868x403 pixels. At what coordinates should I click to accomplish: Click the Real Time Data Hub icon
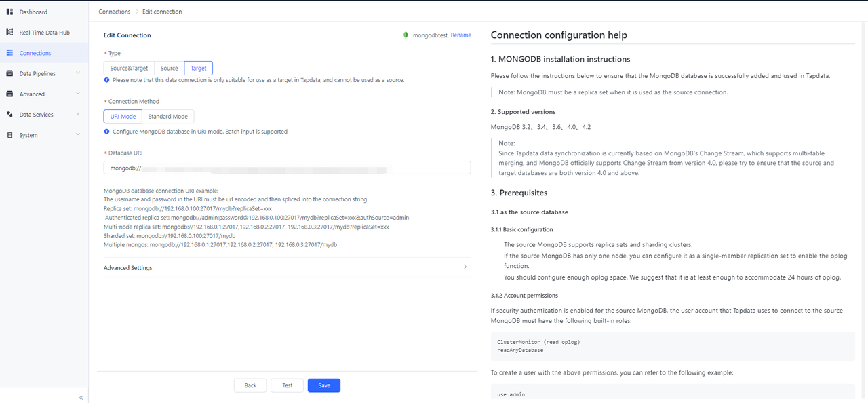click(x=9, y=33)
